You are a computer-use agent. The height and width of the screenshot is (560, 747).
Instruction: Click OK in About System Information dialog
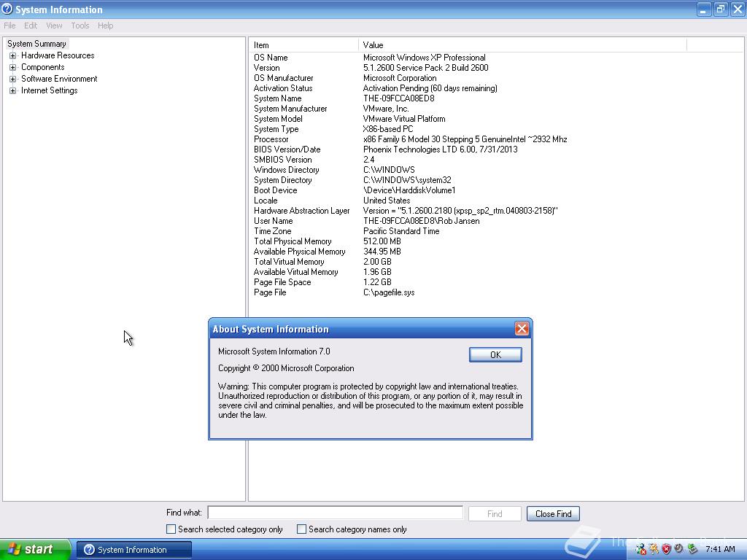click(495, 355)
